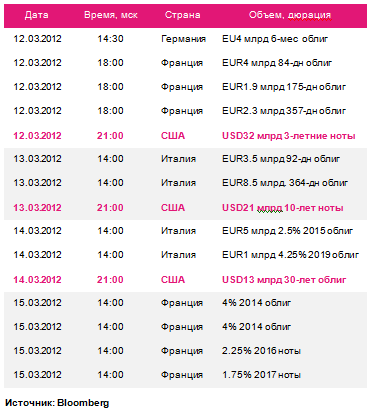
Task: Click the 2.25% 2016 ноты cell
Action: [x=261, y=351]
